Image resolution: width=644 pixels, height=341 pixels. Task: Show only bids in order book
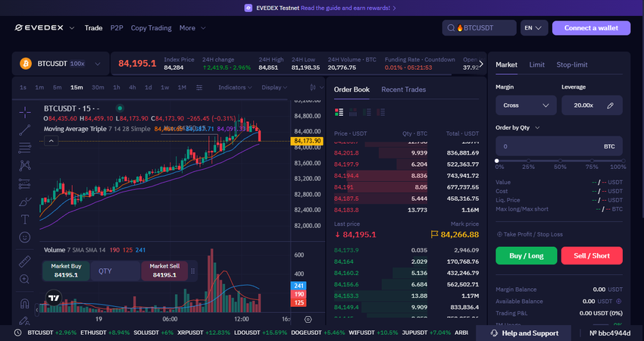367,112
